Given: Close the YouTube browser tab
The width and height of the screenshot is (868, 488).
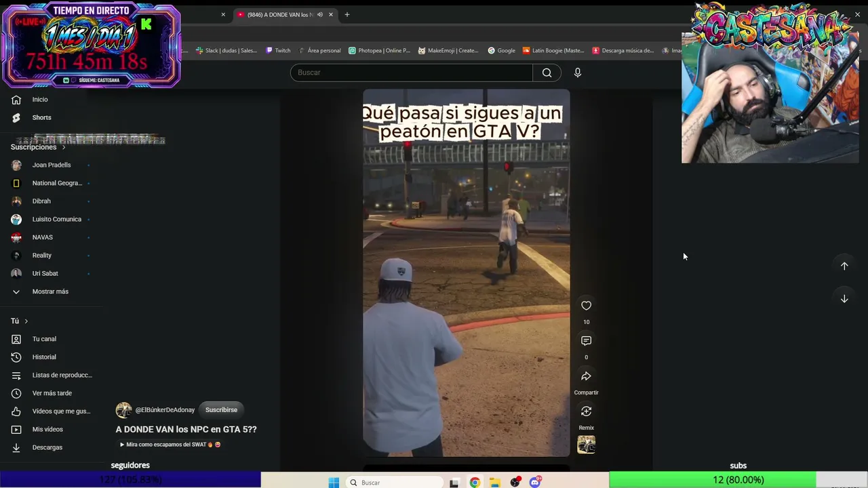Looking at the screenshot, I should click(x=331, y=14).
